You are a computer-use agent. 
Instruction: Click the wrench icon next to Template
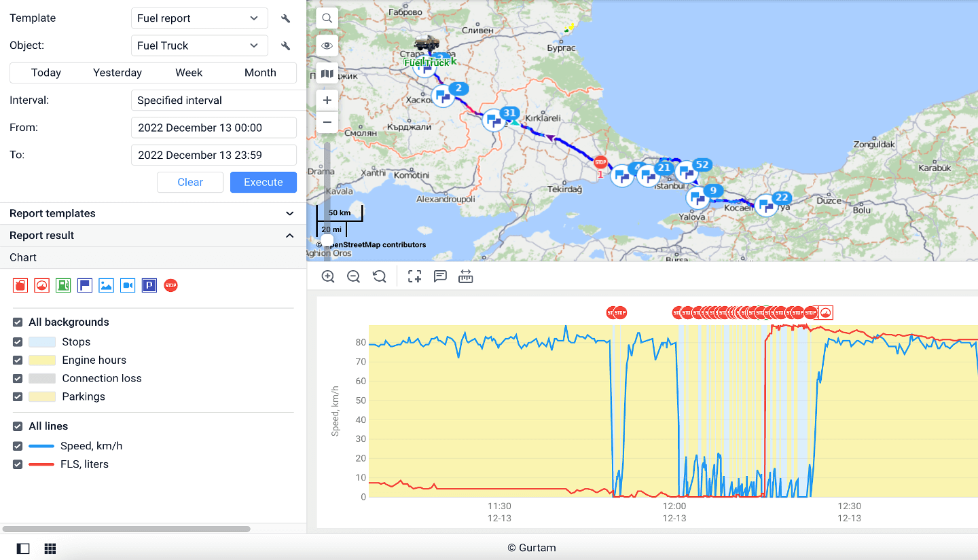tap(286, 18)
